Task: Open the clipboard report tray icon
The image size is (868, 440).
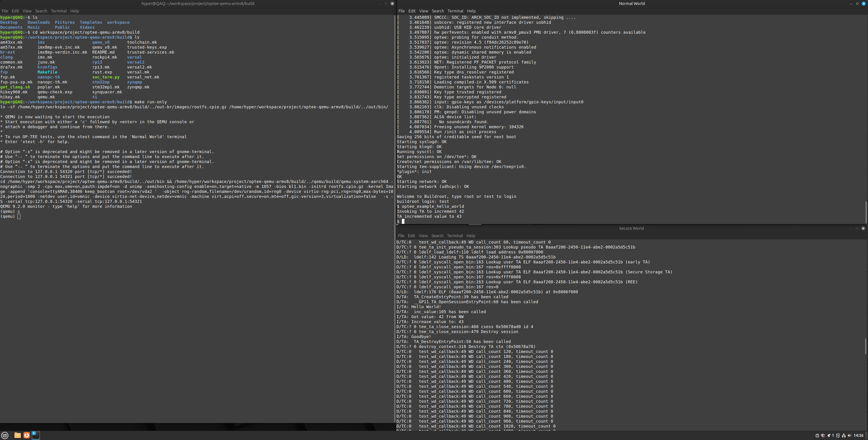Action: tap(818, 436)
